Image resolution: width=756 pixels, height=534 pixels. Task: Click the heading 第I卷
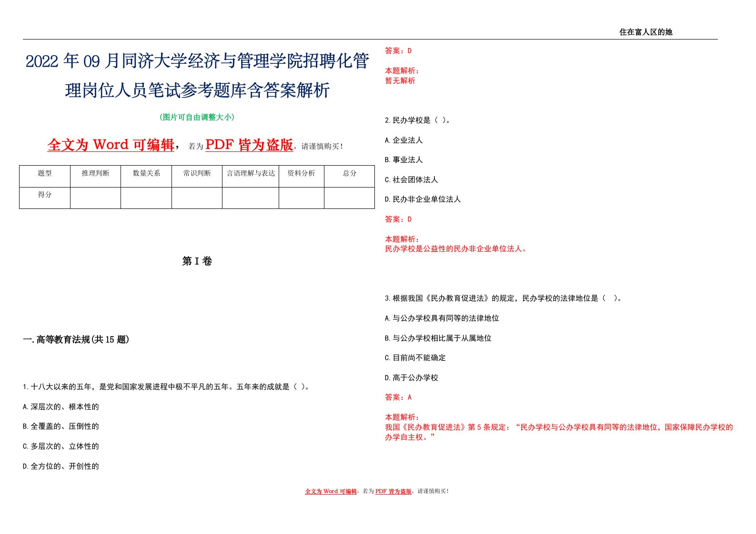pos(197,261)
